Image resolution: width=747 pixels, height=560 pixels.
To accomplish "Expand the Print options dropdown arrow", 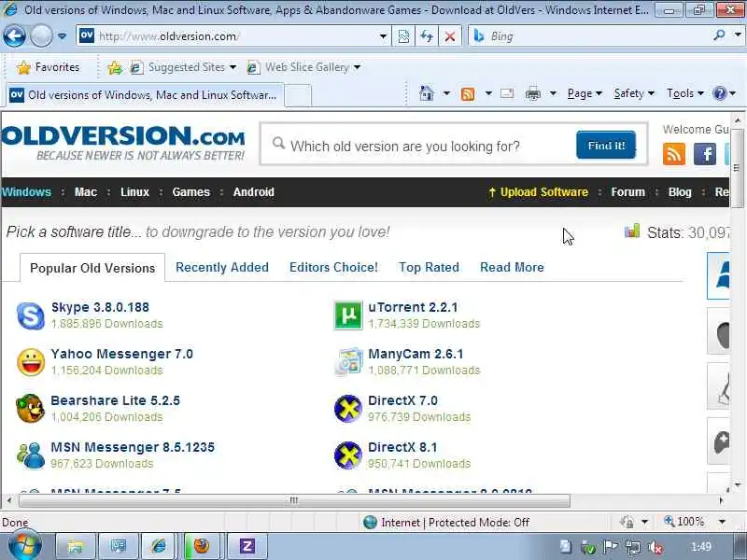I will (553, 93).
